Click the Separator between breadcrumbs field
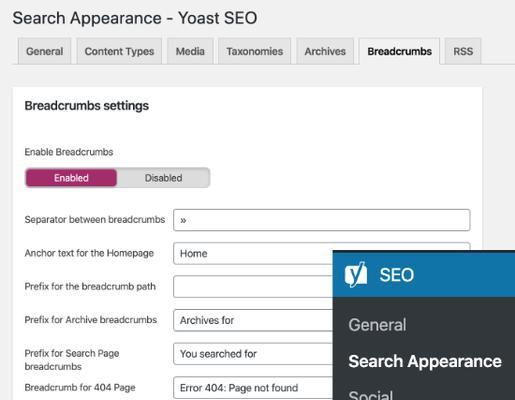The image size is (515, 400). click(322, 220)
